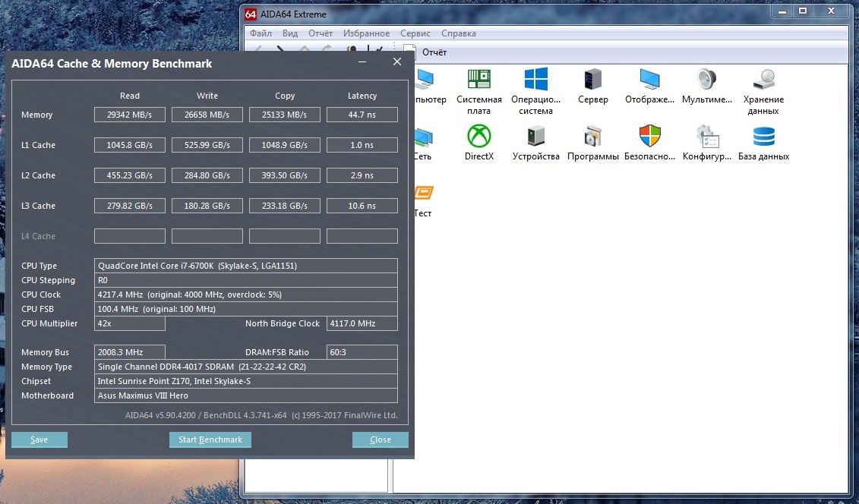This screenshot has height=504, width=859.
Task: Click the CPU Stepping R0 field
Action: (246, 279)
